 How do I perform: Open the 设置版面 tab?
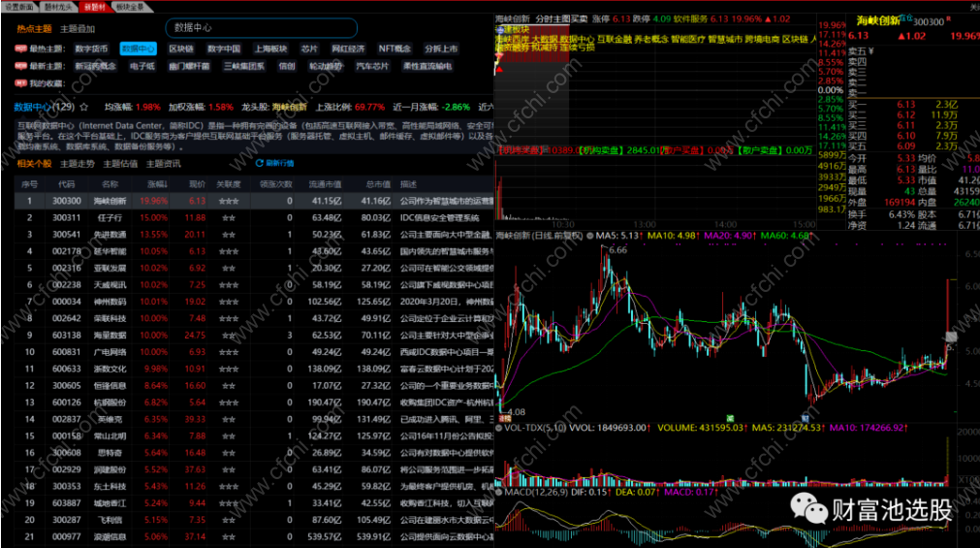[x=18, y=7]
